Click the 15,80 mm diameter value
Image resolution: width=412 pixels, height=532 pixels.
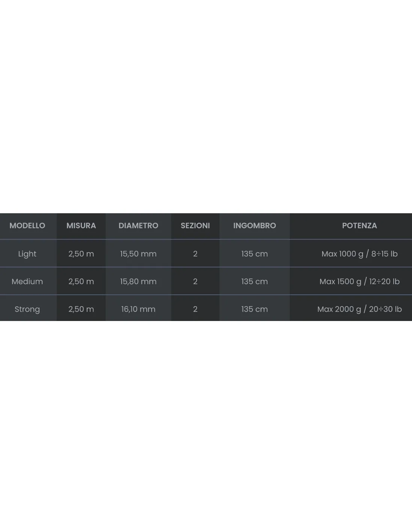click(138, 281)
